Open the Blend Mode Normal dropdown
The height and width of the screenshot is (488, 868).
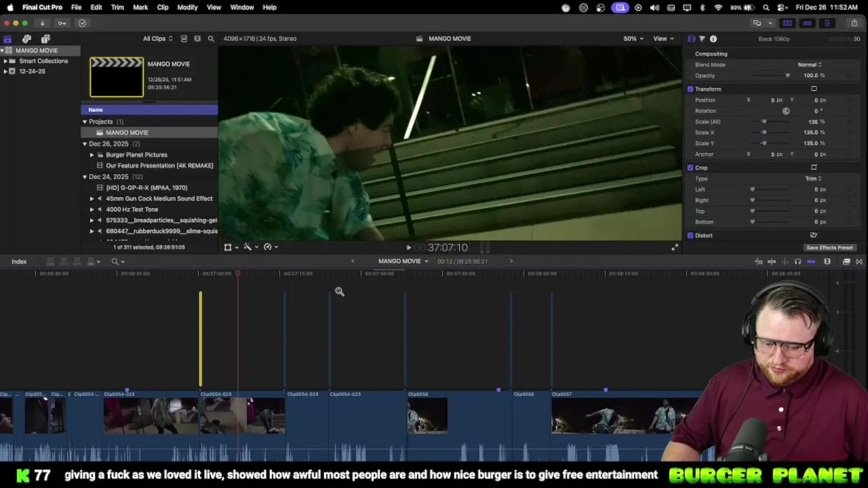810,65
